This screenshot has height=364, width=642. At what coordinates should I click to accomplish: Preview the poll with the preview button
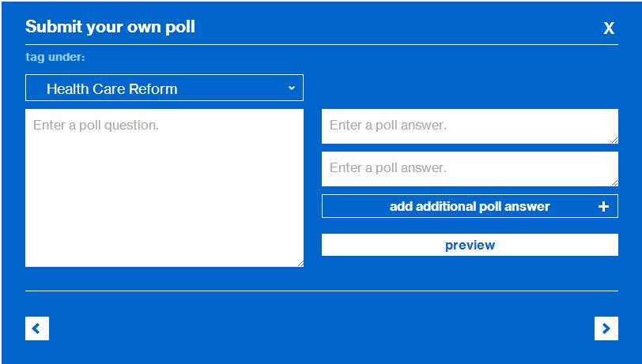coord(470,245)
